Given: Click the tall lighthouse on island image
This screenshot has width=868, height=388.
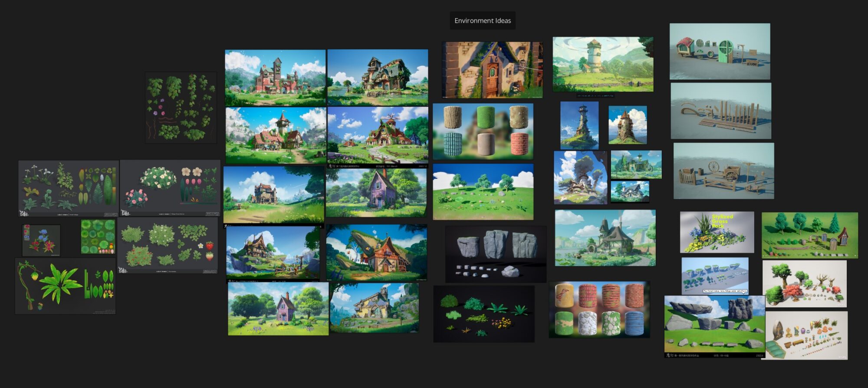Looking at the screenshot, I should coord(579,125).
